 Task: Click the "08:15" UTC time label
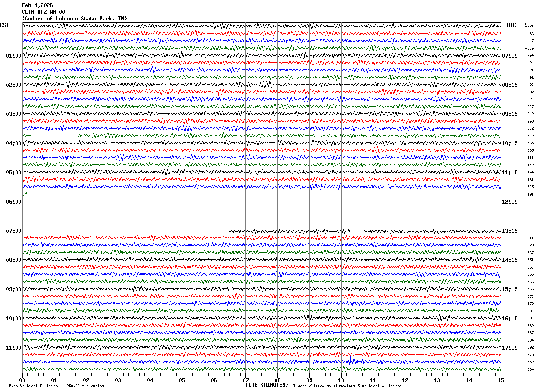pos(510,85)
